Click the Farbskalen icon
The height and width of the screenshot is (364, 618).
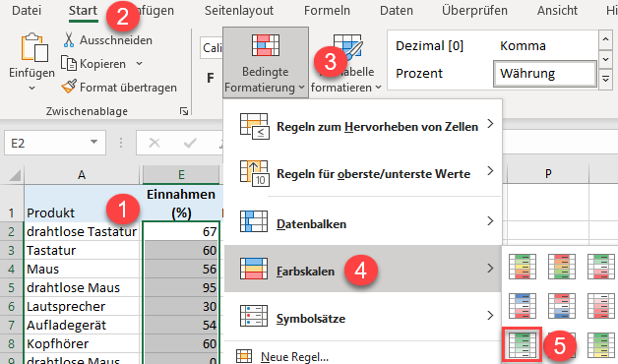point(254,269)
